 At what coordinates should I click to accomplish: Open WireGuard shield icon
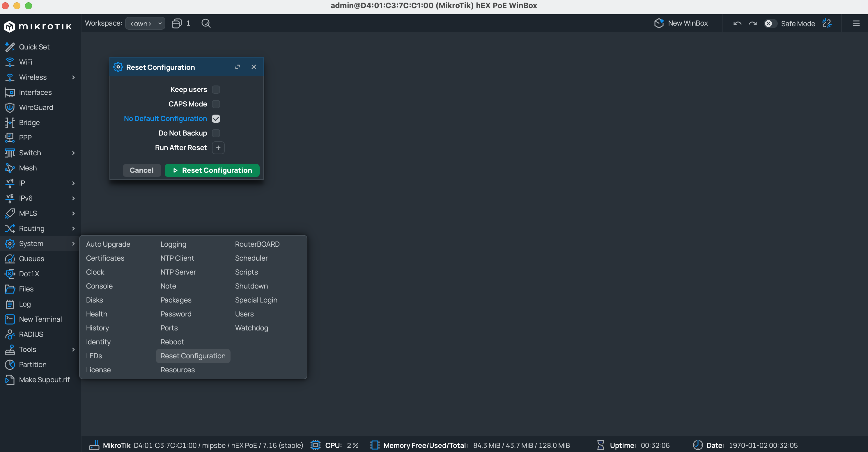pos(10,107)
